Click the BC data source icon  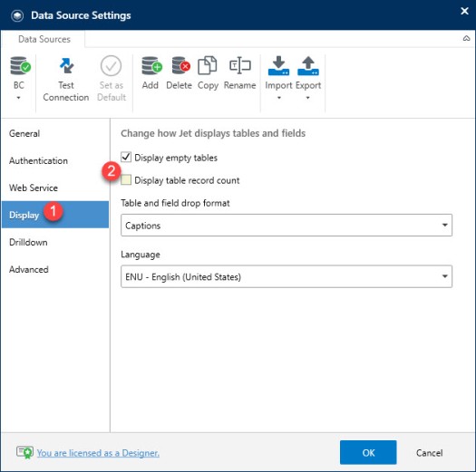(x=20, y=66)
